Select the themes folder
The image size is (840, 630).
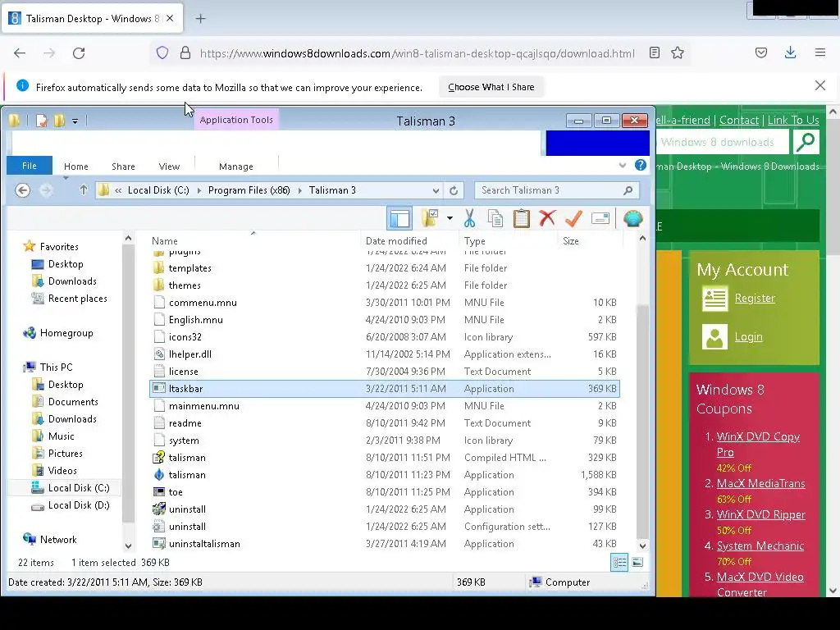tap(185, 285)
